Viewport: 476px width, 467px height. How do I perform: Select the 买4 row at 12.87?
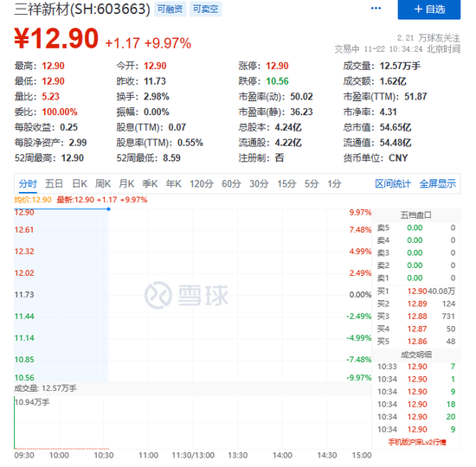(x=416, y=329)
